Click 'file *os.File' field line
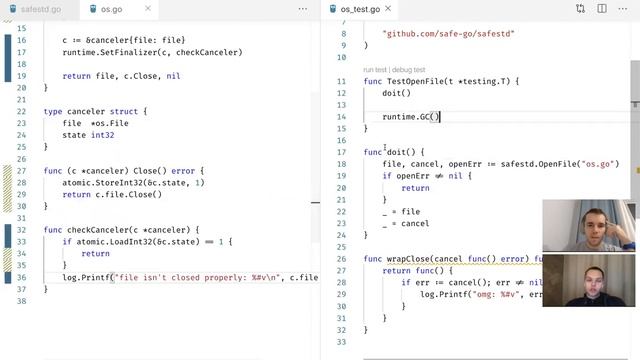This screenshot has height=360, width=640. pyautogui.click(x=95, y=123)
